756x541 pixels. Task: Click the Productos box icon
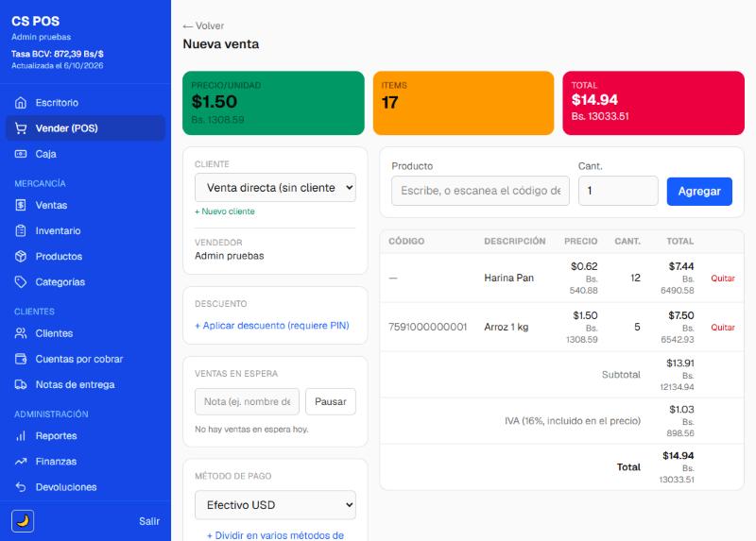coord(21,256)
